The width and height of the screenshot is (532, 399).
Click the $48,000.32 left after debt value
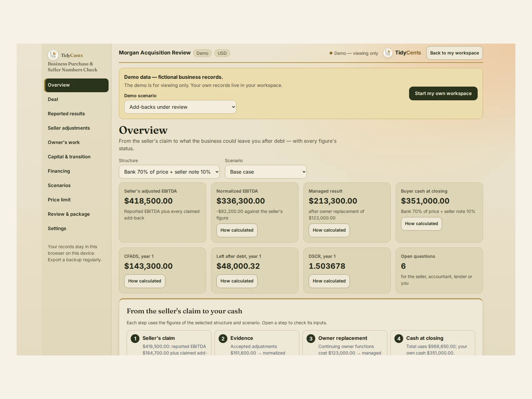238,266
